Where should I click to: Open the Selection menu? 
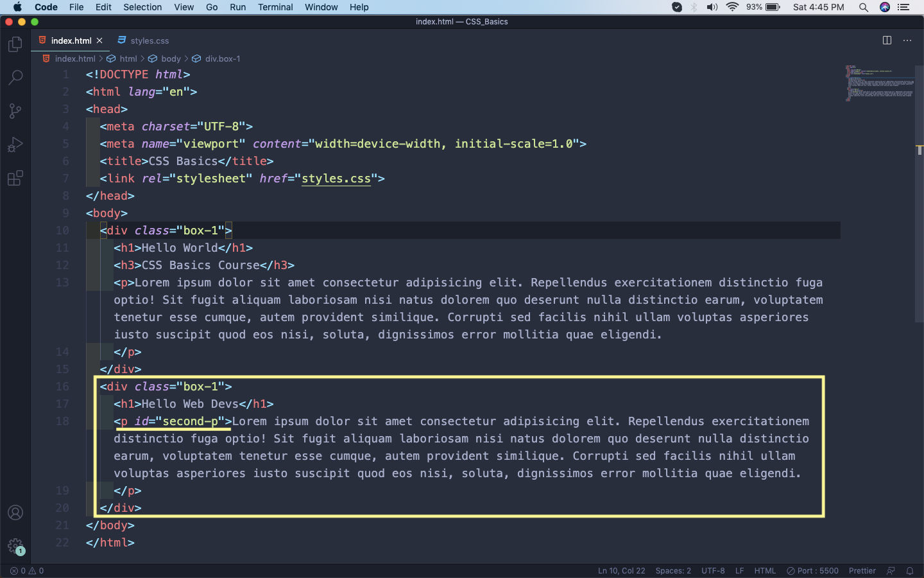[x=142, y=7]
